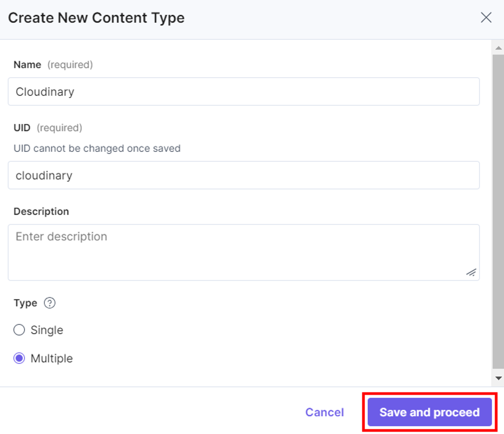Screen dimensions: 504x434
Task: Click the Name (required) label
Action: coord(53,65)
